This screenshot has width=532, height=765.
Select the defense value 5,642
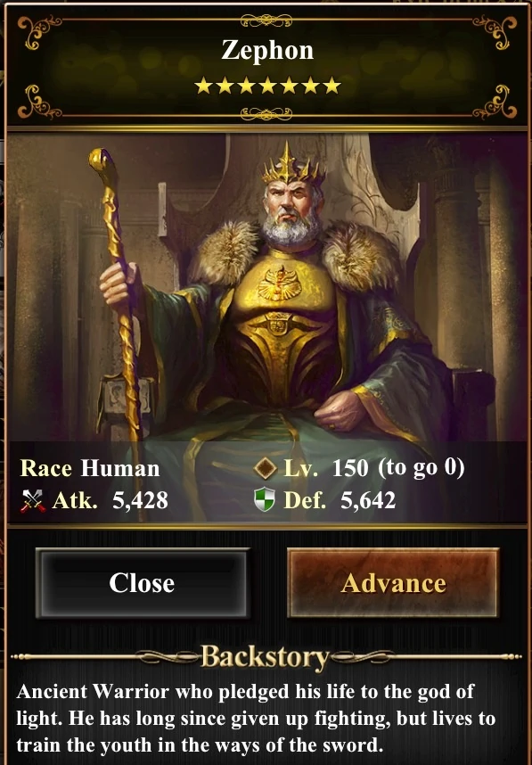[x=368, y=500]
